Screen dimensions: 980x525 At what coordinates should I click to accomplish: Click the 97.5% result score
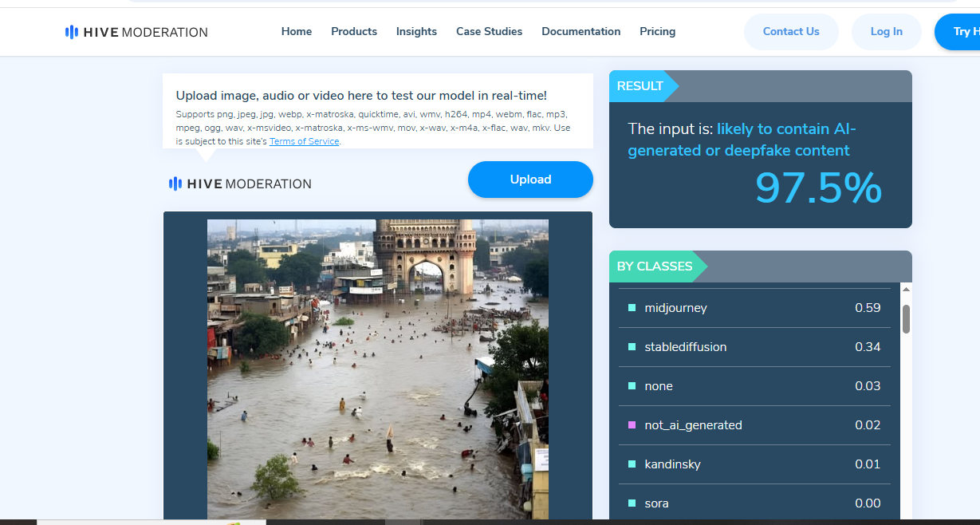[818, 188]
